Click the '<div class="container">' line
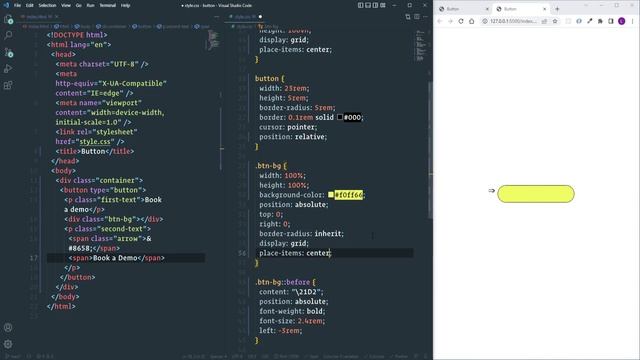 [99, 180]
